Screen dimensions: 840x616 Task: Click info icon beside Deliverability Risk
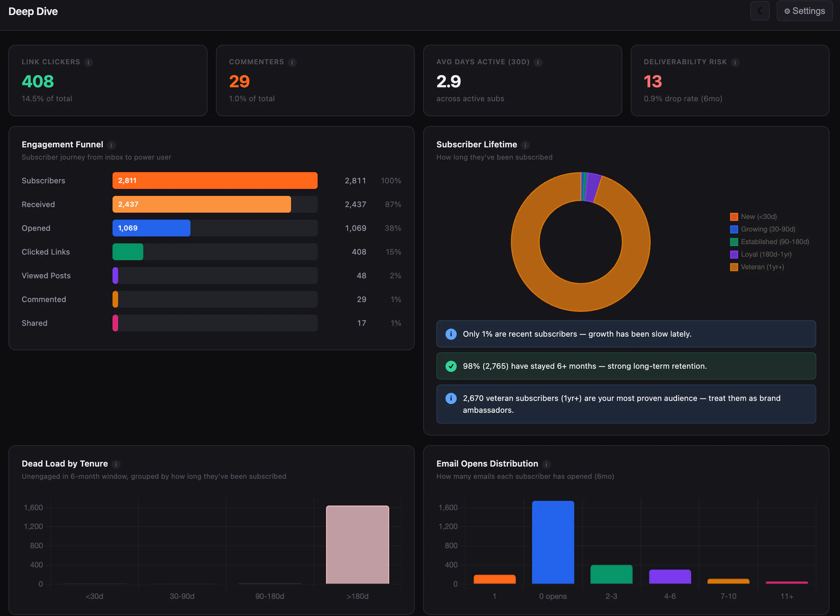pos(735,62)
